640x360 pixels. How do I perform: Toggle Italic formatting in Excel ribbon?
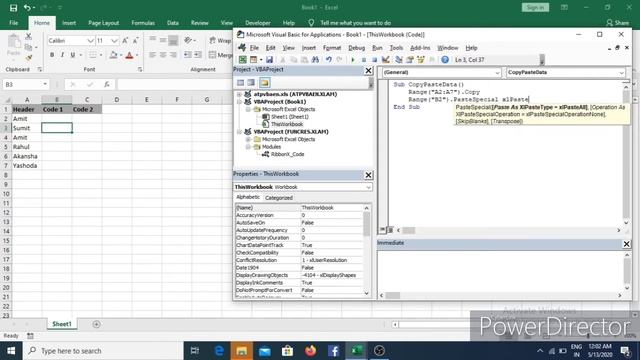click(62, 55)
